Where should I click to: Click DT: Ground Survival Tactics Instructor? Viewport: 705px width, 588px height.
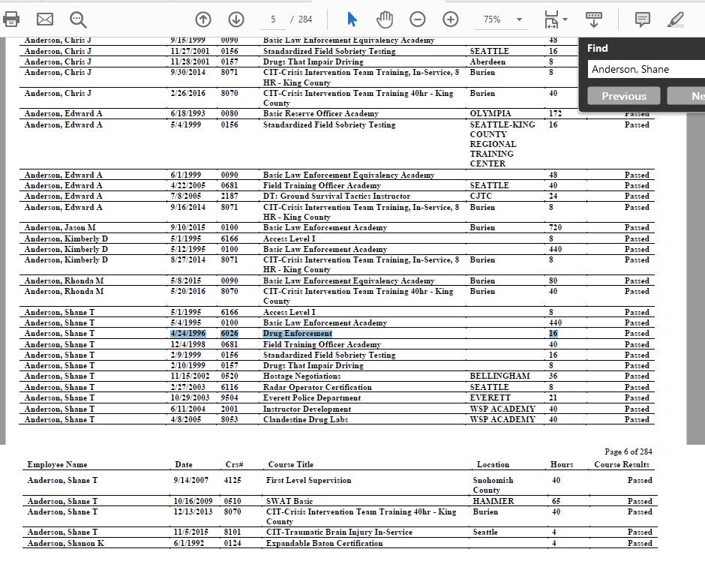[x=337, y=196]
